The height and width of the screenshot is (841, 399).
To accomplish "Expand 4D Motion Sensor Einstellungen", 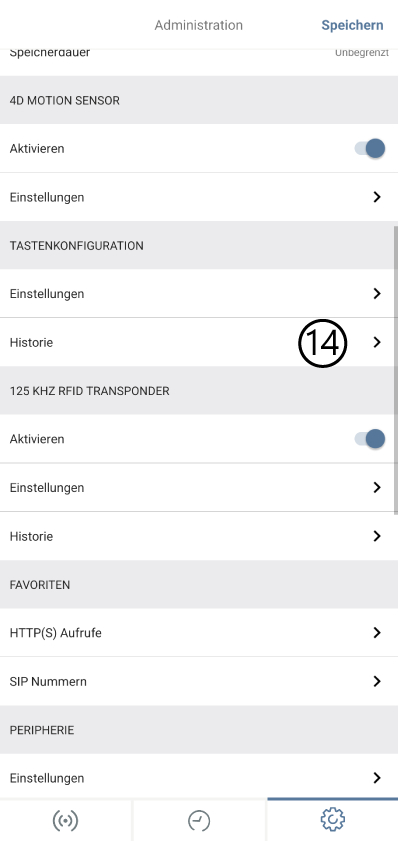I will 200,197.
